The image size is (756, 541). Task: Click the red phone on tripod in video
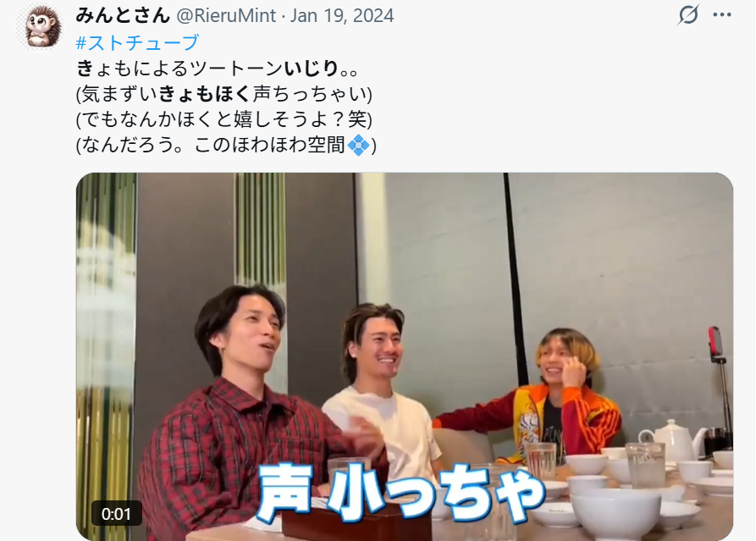point(715,341)
